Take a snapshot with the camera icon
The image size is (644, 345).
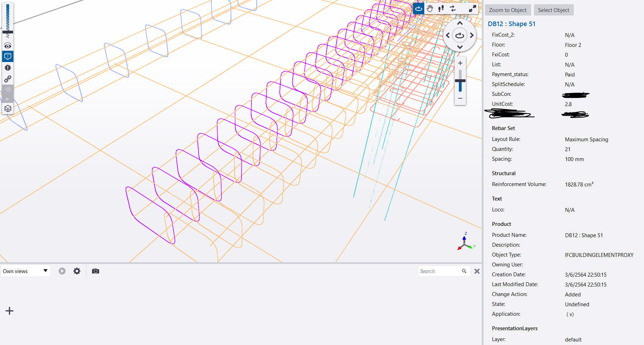click(x=95, y=271)
